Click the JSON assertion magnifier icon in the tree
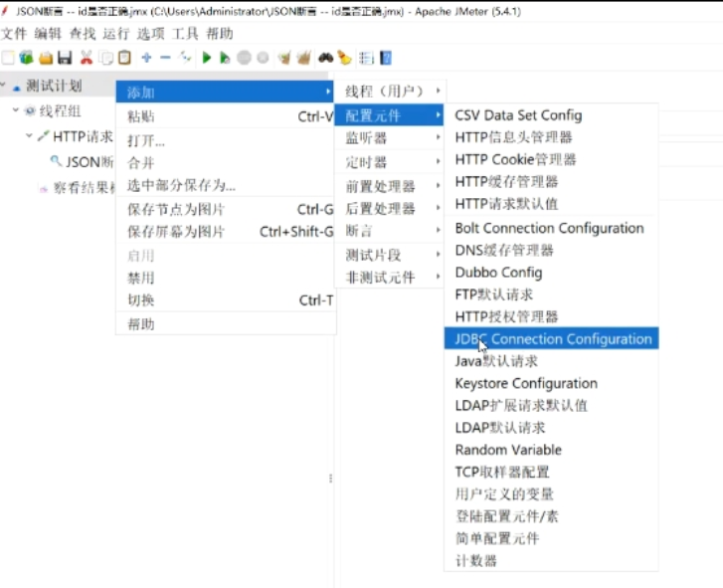Viewport: 723px width, 588px height. click(x=56, y=161)
